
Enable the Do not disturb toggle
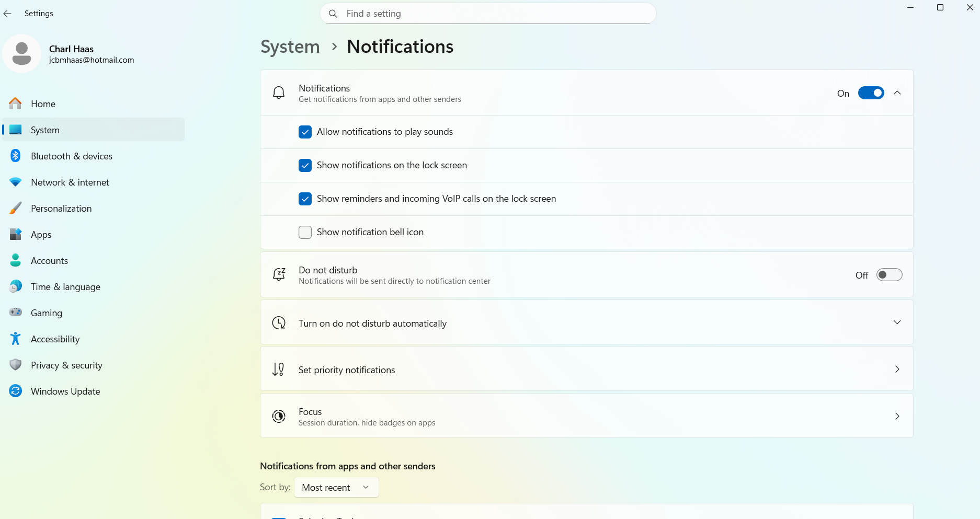pyautogui.click(x=888, y=274)
